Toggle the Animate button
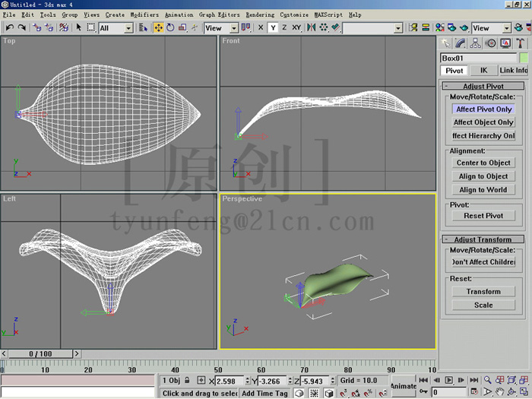This screenshot has width=532, height=399. tap(403, 386)
